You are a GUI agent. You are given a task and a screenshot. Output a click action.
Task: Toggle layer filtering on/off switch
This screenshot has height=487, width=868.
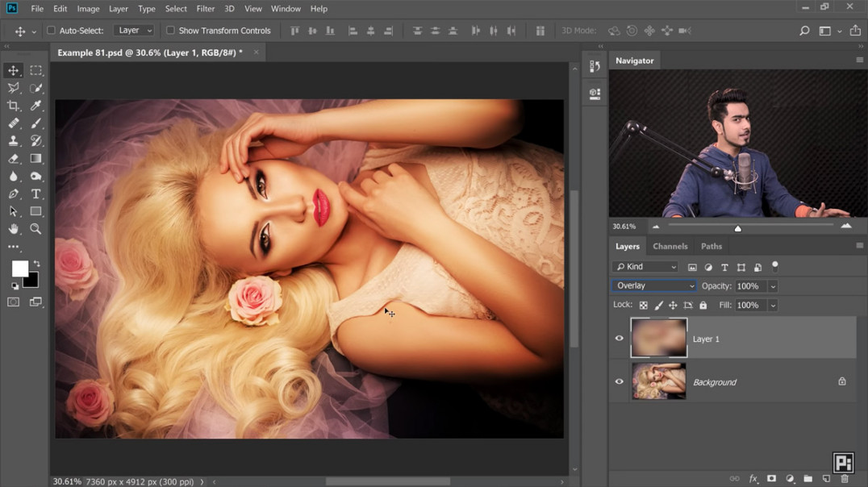click(x=775, y=266)
